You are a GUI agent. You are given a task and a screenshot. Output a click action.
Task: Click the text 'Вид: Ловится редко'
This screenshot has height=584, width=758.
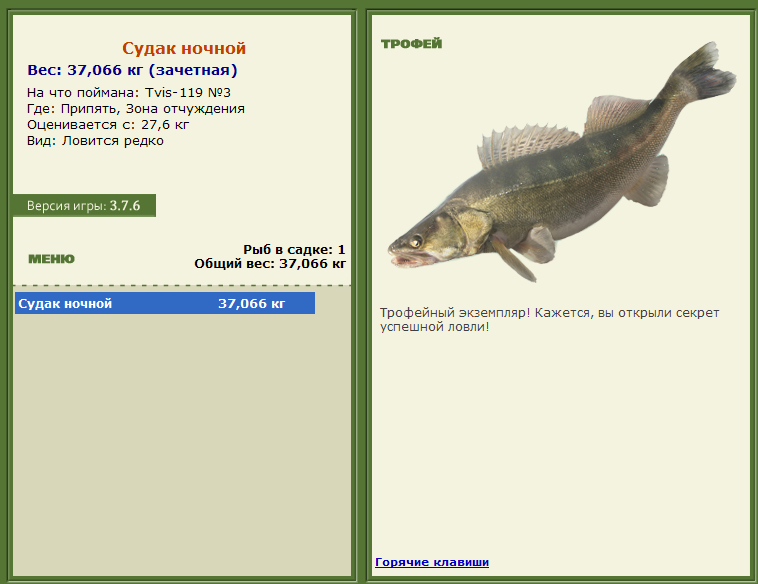pos(95,141)
